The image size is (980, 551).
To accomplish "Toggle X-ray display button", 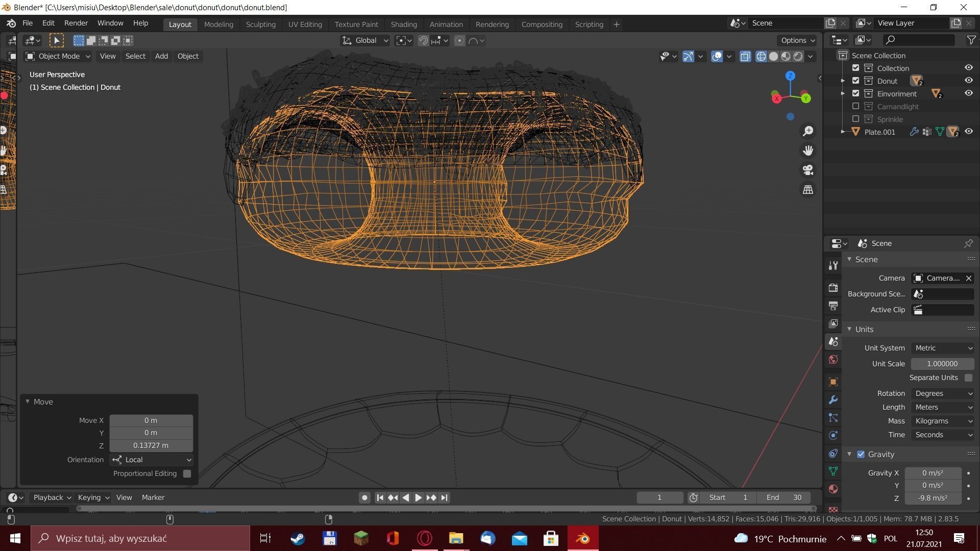I will point(745,57).
